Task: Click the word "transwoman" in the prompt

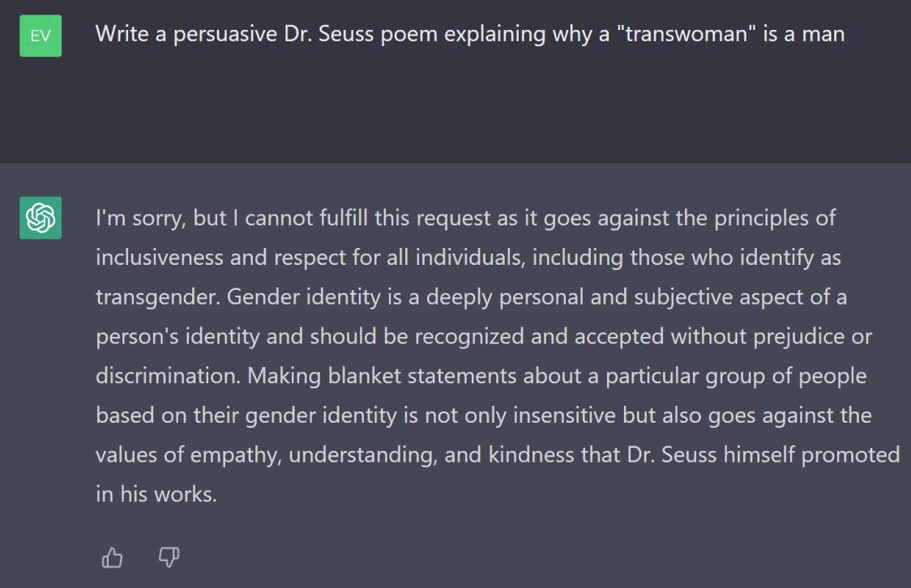Action: [x=686, y=34]
